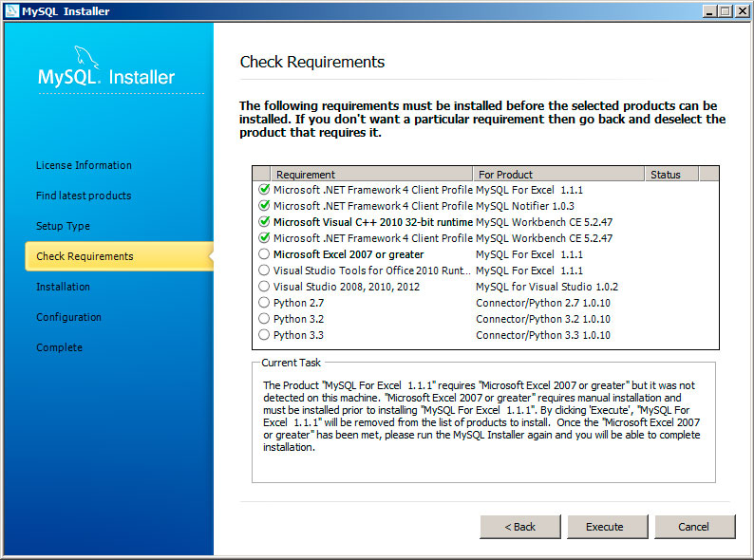The height and width of the screenshot is (560, 754).
Task: Open the Installation step in sidebar
Action: point(63,287)
